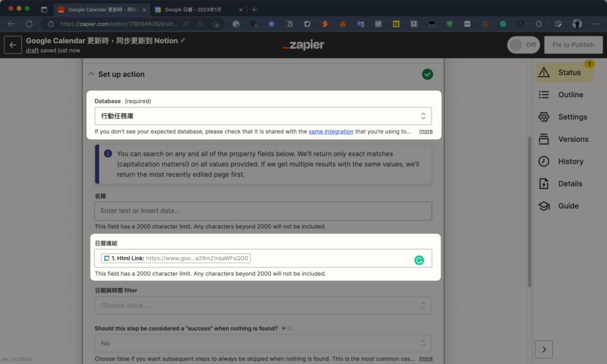607x364 pixels.
Task: Expand the sidebar with the chevron button
Action: [544, 350]
